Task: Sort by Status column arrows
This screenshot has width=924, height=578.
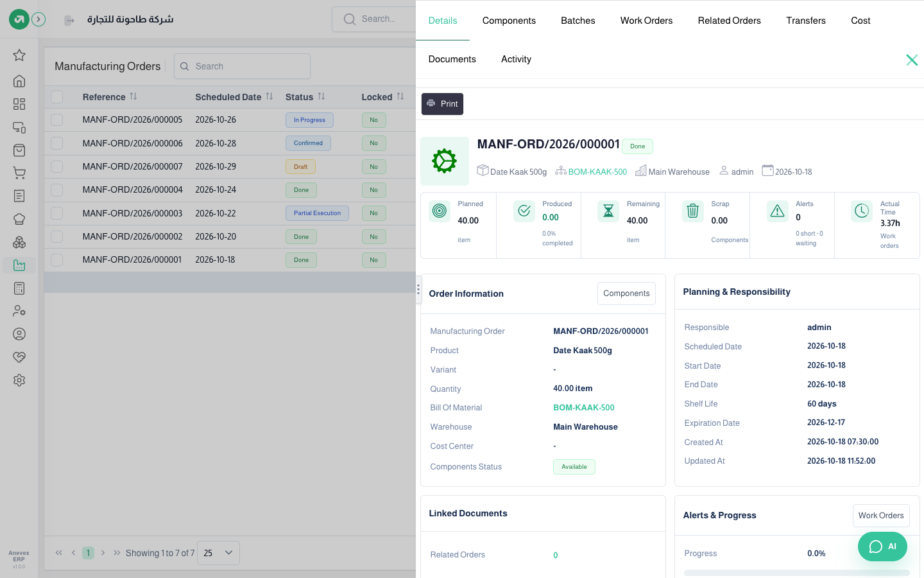Action: [321, 96]
